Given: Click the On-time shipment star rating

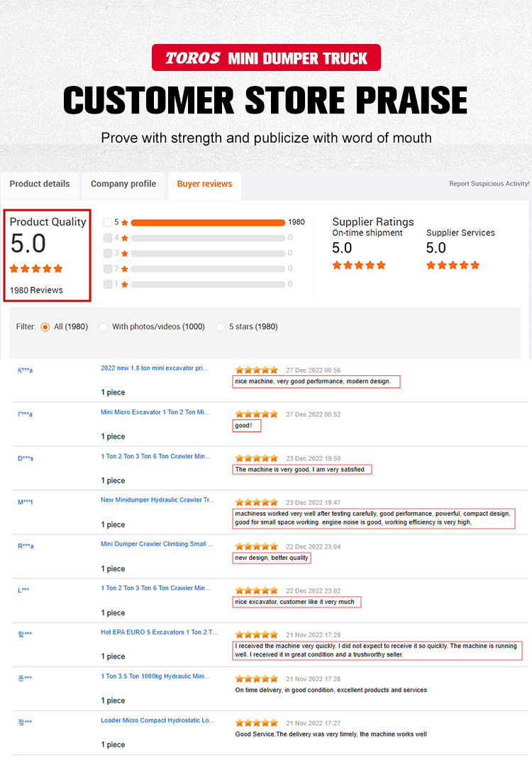Looking at the screenshot, I should click(359, 265).
